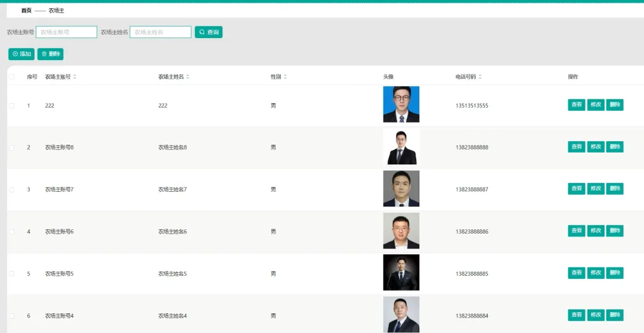View details of 农场主账号5
Viewport: 644px width, 333px height.
tap(577, 273)
